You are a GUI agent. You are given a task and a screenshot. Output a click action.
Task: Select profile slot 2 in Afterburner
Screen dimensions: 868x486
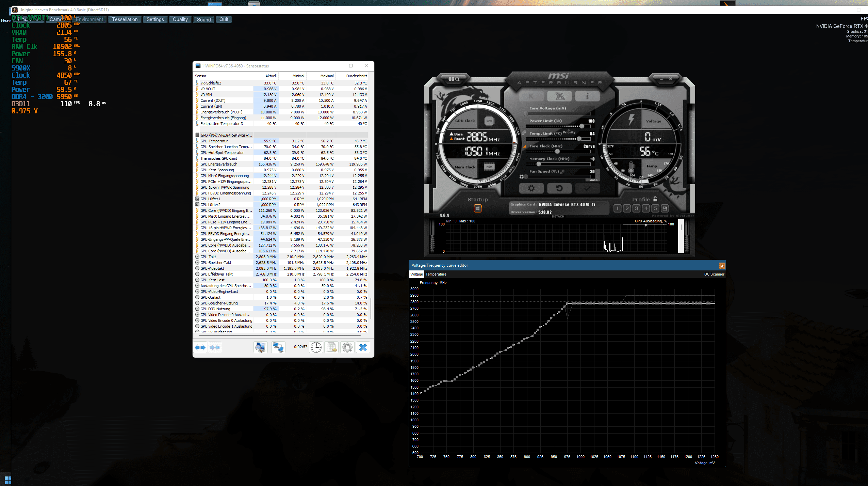tap(627, 208)
